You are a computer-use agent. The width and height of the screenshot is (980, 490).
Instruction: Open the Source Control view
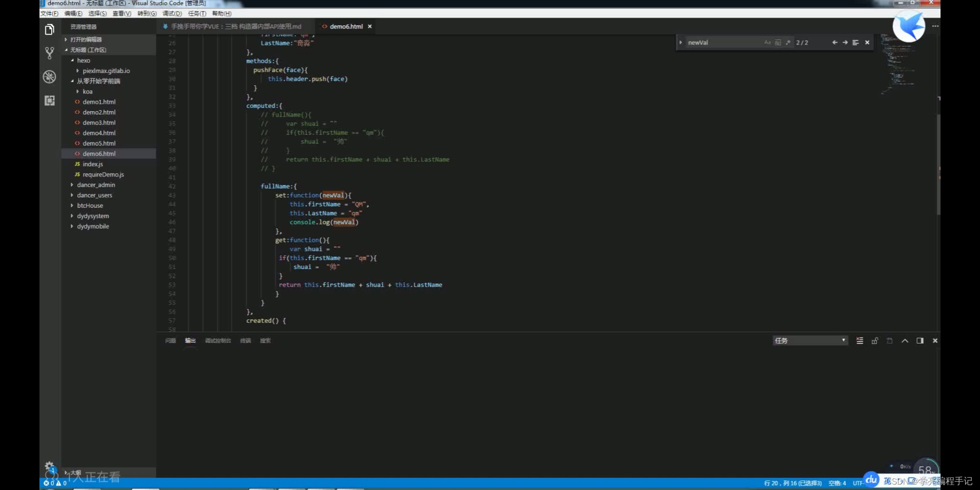[x=49, y=53]
